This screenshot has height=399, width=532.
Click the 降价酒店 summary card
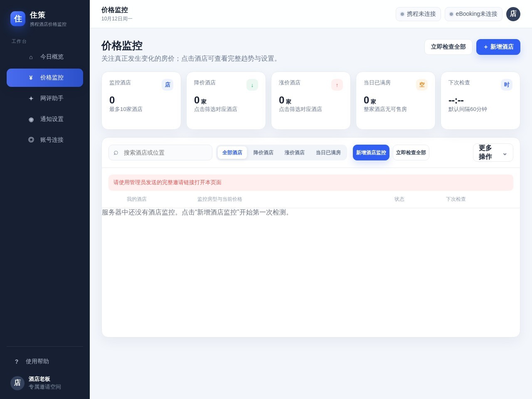coord(226,101)
